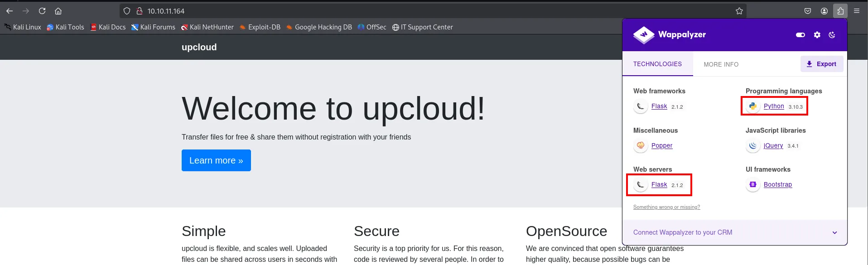The height and width of the screenshot is (265, 868).
Task: Open Kali Tools bookmark
Action: (65, 27)
